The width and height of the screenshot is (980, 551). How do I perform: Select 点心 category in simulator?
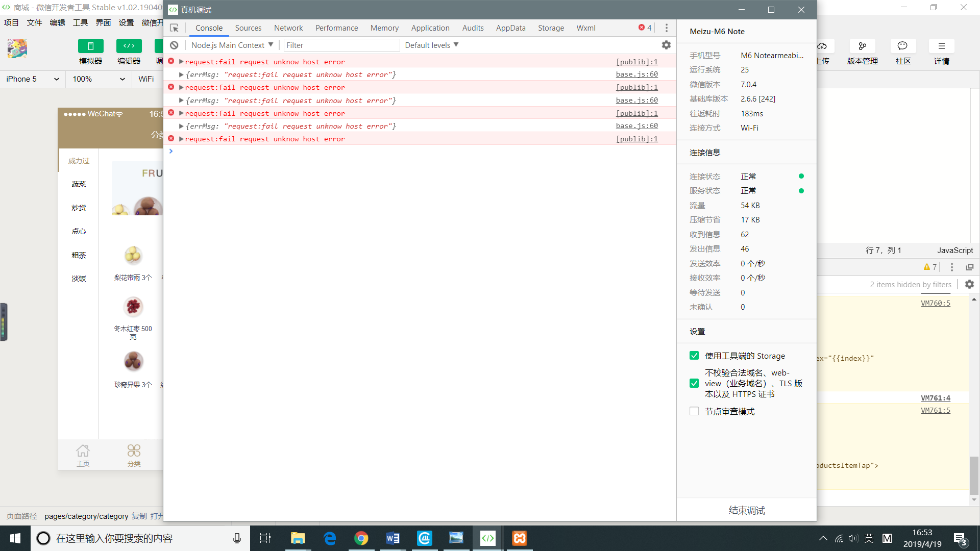click(79, 232)
